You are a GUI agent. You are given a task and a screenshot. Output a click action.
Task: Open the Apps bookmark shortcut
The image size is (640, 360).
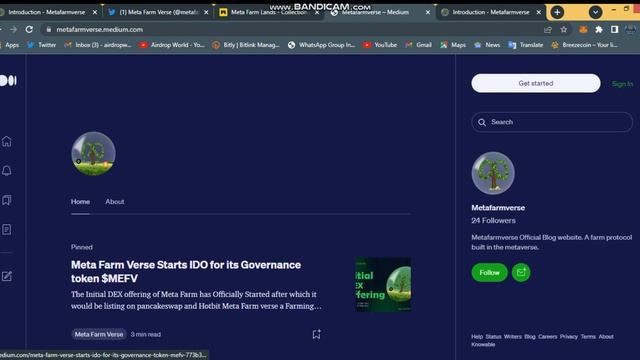10,45
